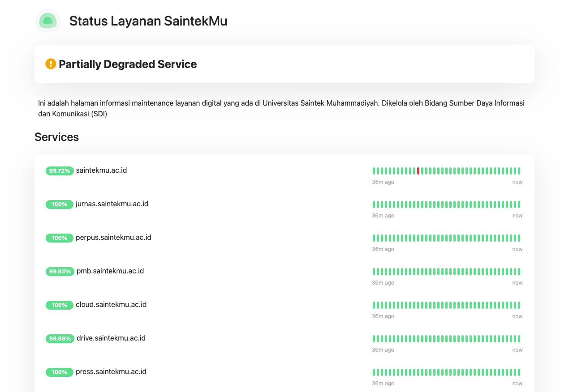Click the red incident segment in saintekmu.ac.id uptime bar
Viewport: 569px width, 392px height.
pos(418,170)
